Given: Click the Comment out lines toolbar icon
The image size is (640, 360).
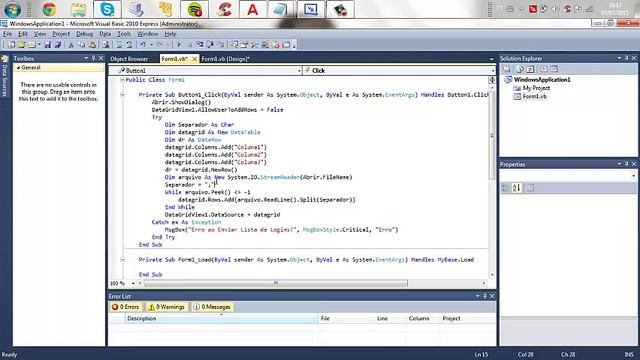Looking at the screenshot, I should point(119,45).
